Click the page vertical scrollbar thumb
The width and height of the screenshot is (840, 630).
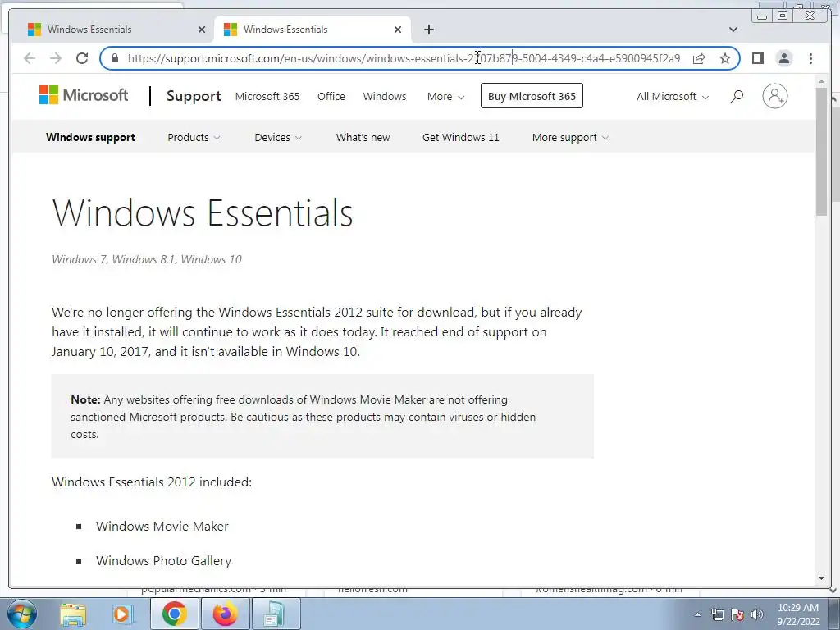pyautogui.click(x=822, y=151)
